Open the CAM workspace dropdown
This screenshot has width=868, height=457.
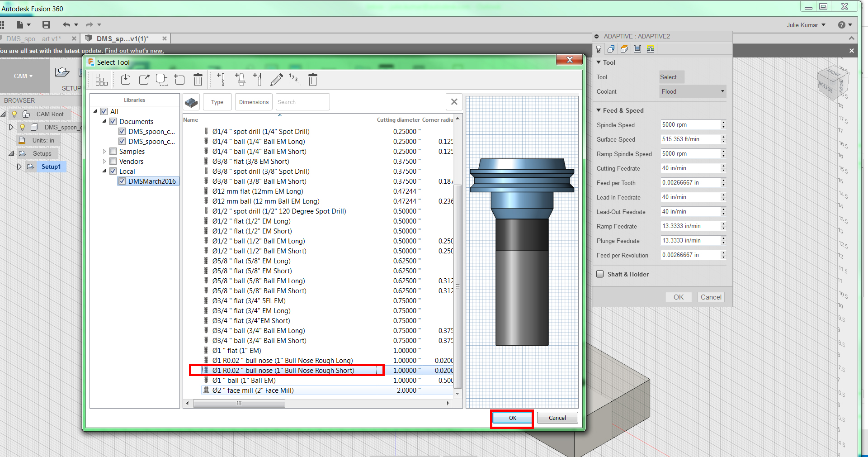24,76
